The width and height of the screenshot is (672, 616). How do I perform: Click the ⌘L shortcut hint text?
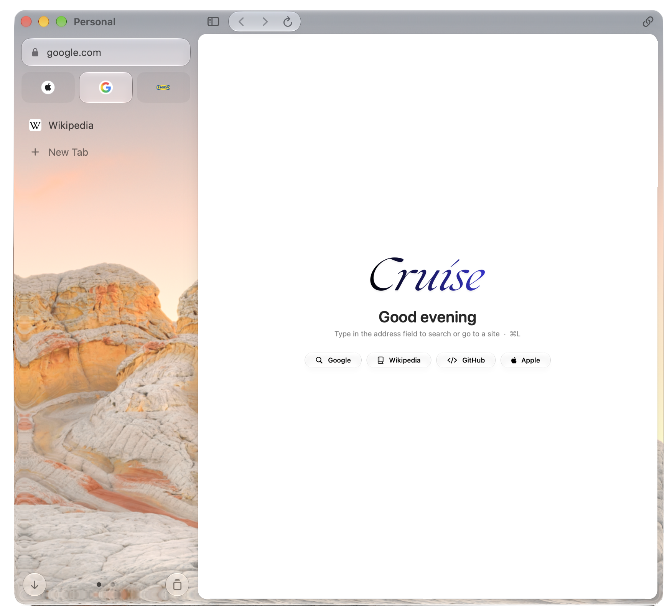[x=515, y=334]
